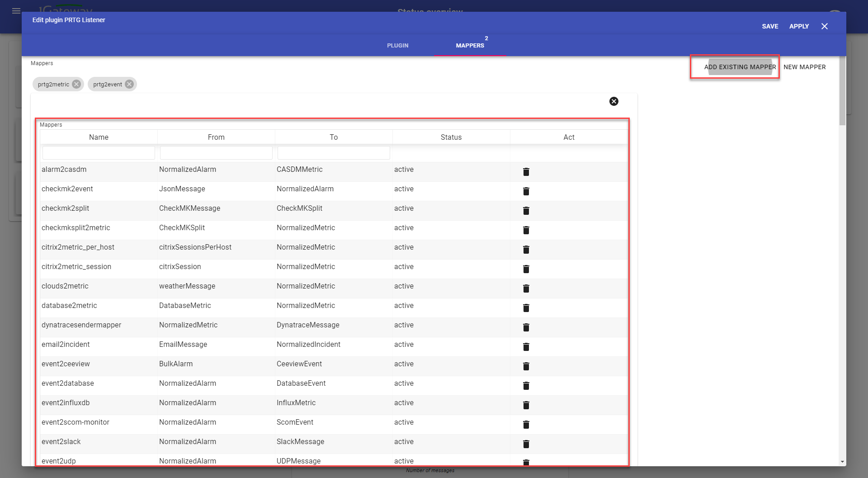This screenshot has height=478, width=868.
Task: Select the event2slack row name
Action: 61,441
